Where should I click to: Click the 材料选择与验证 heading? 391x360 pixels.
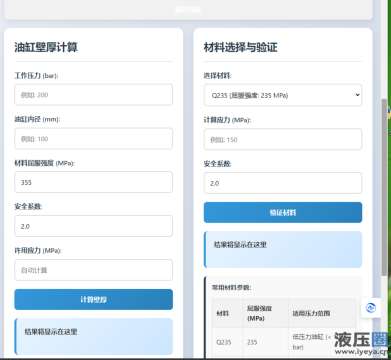click(240, 47)
